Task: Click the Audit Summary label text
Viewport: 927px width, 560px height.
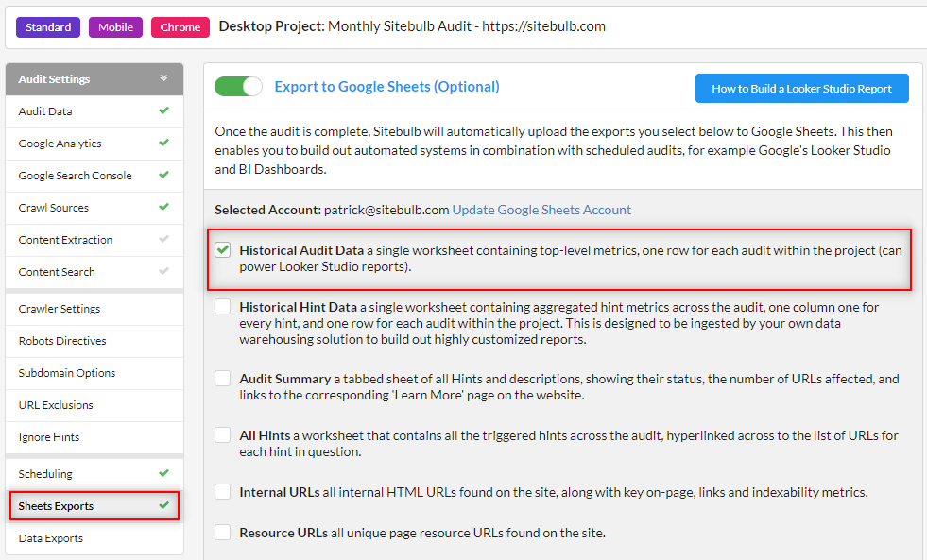Action: [x=285, y=379]
